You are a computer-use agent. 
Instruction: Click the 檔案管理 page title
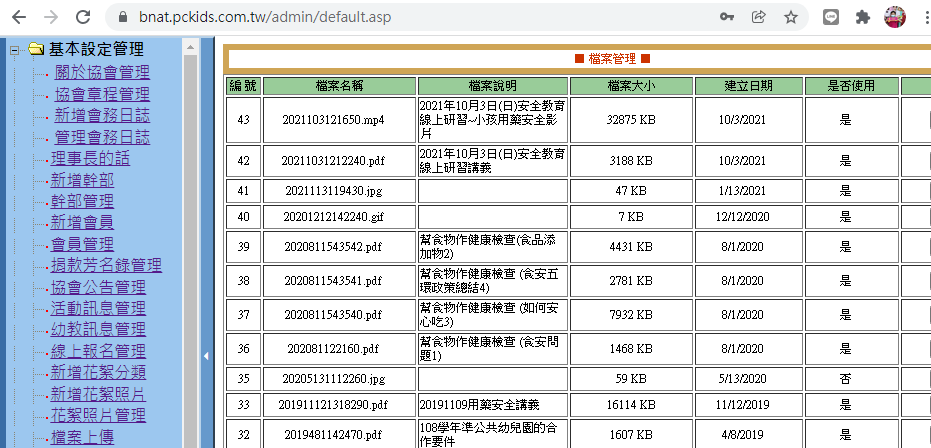[x=612, y=59]
